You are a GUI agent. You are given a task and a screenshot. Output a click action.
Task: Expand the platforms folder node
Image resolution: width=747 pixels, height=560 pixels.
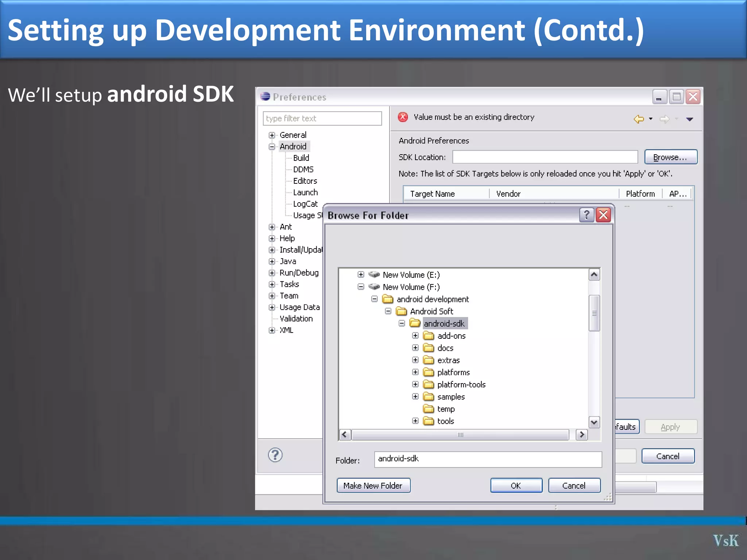pos(415,372)
